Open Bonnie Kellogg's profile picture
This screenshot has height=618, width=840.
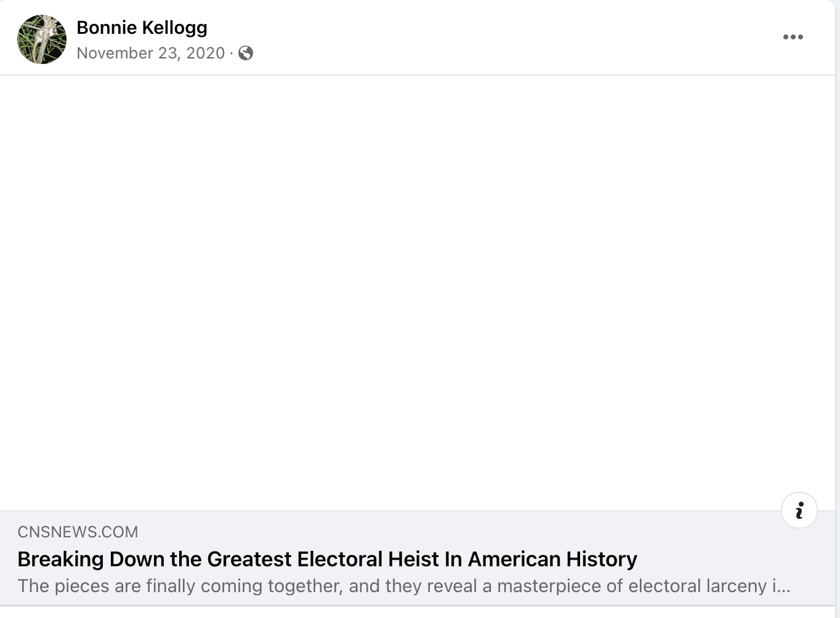coord(42,39)
